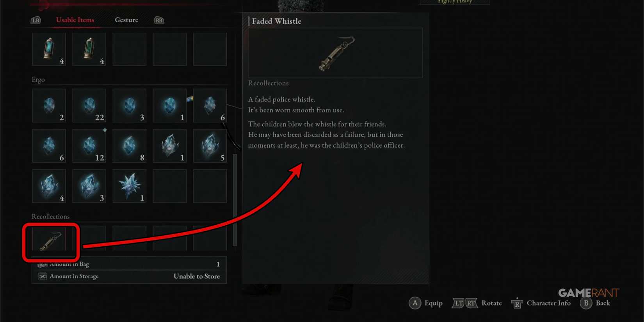The image size is (644, 322).
Task: Select the Ergo item with quantity 22
Action: (89, 105)
